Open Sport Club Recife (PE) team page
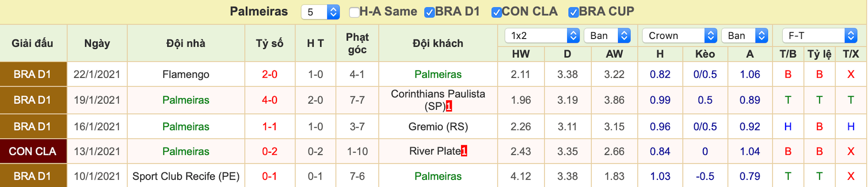 click(x=186, y=176)
